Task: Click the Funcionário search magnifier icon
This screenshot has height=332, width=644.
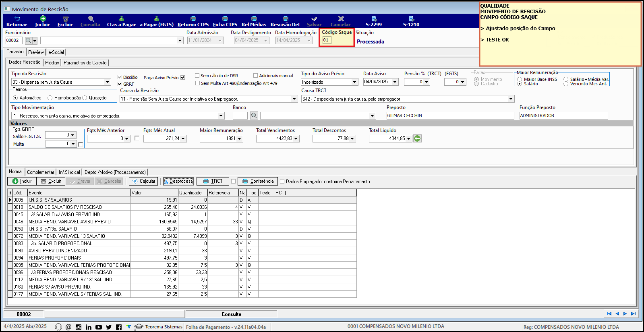Action: click(29, 41)
